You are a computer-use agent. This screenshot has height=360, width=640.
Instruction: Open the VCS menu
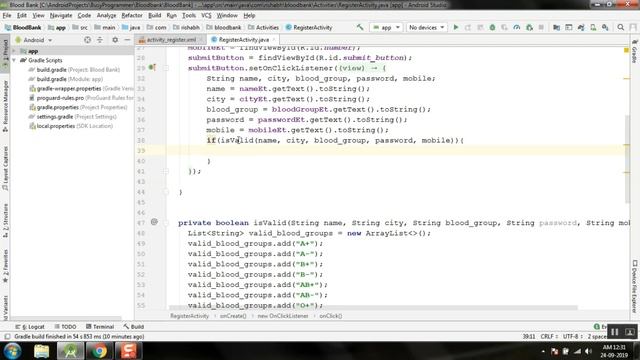click(206, 16)
